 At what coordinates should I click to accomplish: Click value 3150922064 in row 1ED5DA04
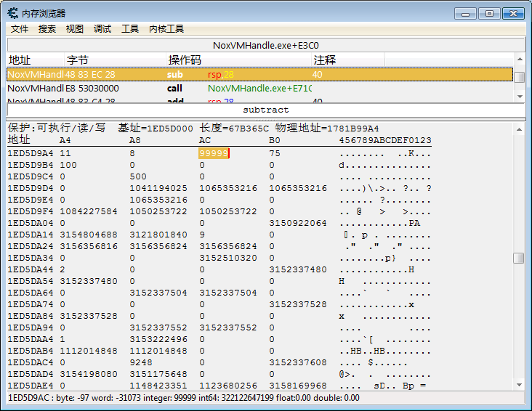tap(298, 223)
